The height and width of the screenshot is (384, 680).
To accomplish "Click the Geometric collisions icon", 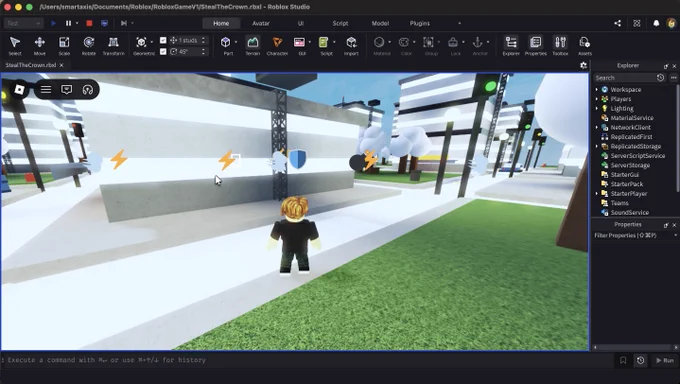I will click(141, 42).
